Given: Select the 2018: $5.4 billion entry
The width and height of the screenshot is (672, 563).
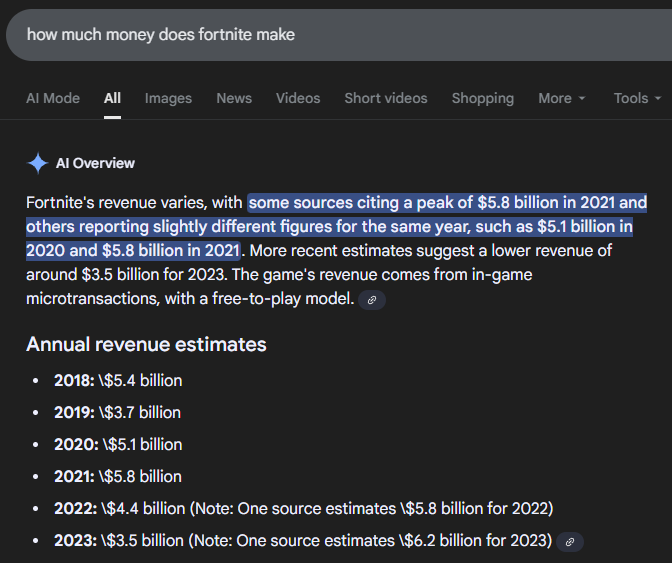Looking at the screenshot, I should [118, 381].
